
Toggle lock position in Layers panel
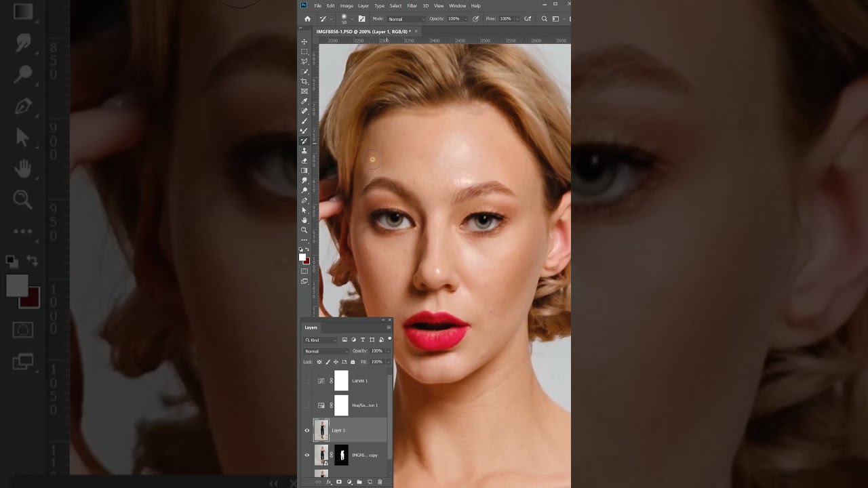pos(336,362)
